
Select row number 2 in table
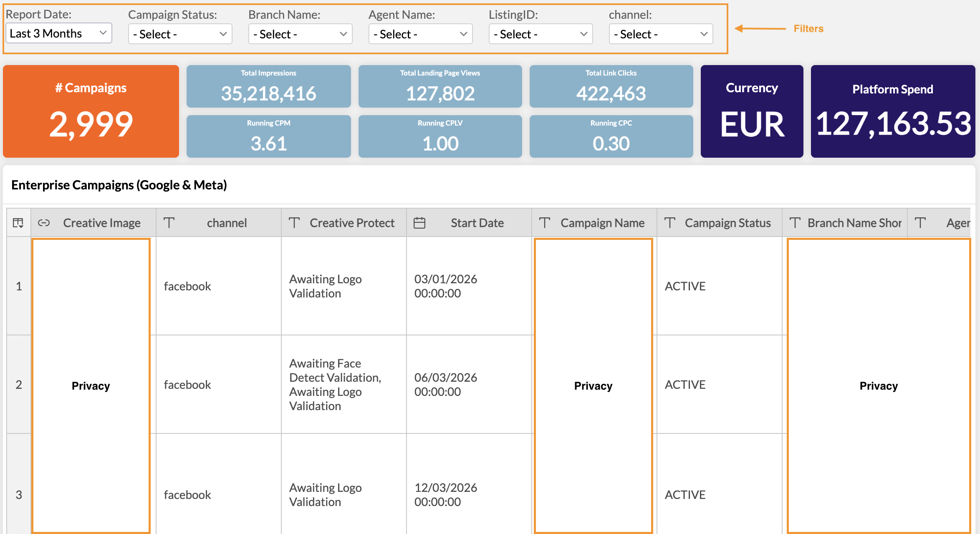(19, 384)
